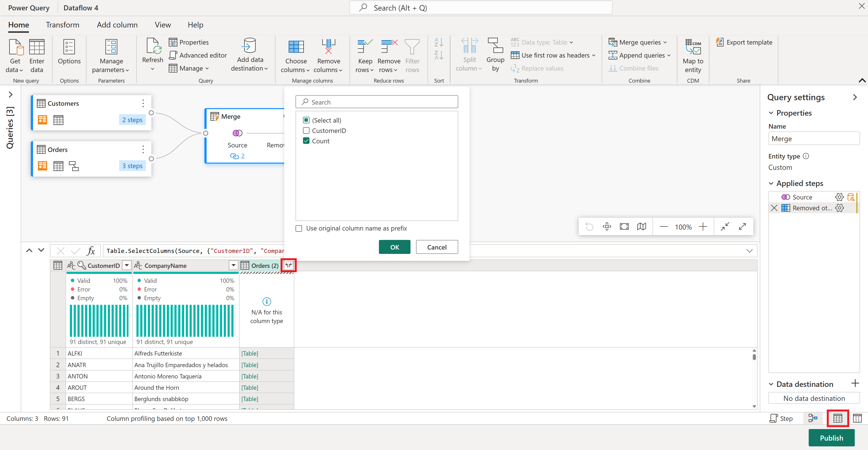Click the Map to entity icon
This screenshot has height=450, width=868.
pos(693,56)
